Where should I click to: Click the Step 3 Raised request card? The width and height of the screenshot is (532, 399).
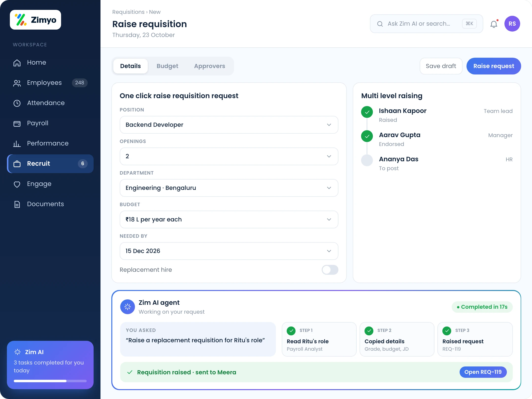[475, 339]
